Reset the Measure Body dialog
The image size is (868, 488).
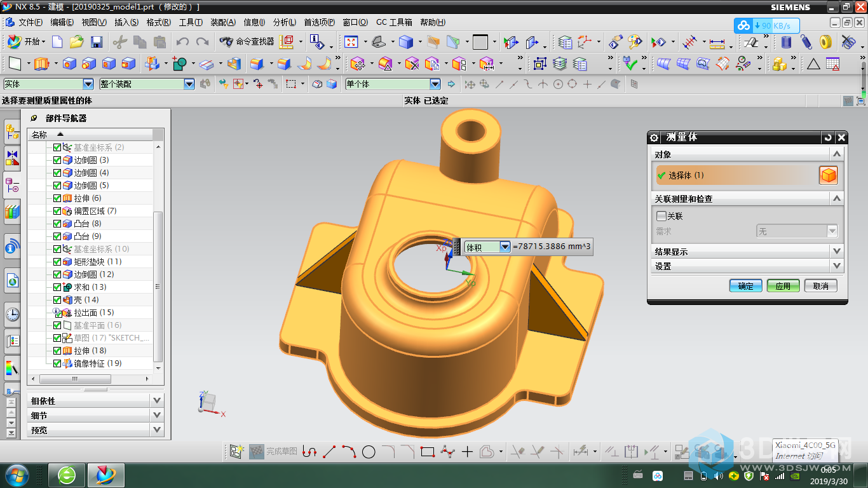coord(827,137)
